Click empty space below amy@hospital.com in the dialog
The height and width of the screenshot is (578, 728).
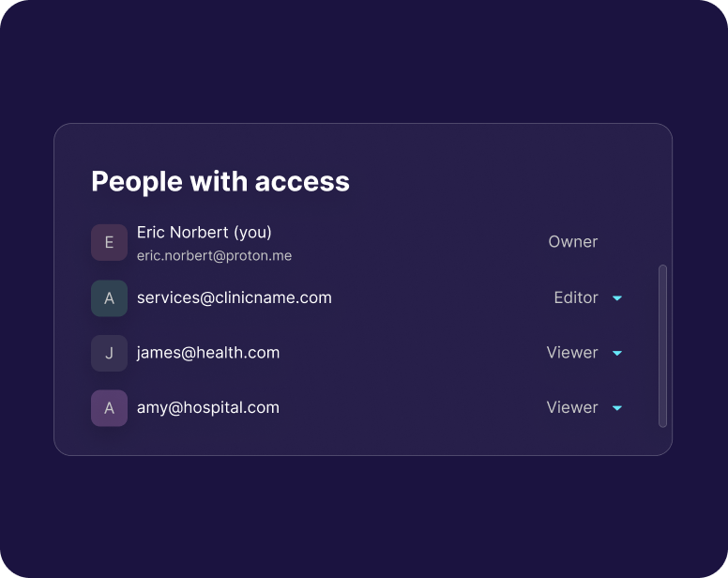(x=356, y=441)
